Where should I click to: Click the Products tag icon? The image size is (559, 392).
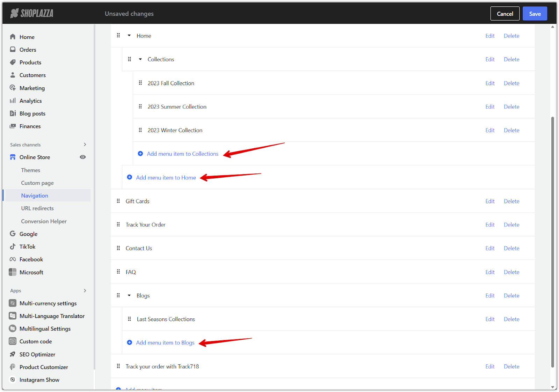[13, 62]
